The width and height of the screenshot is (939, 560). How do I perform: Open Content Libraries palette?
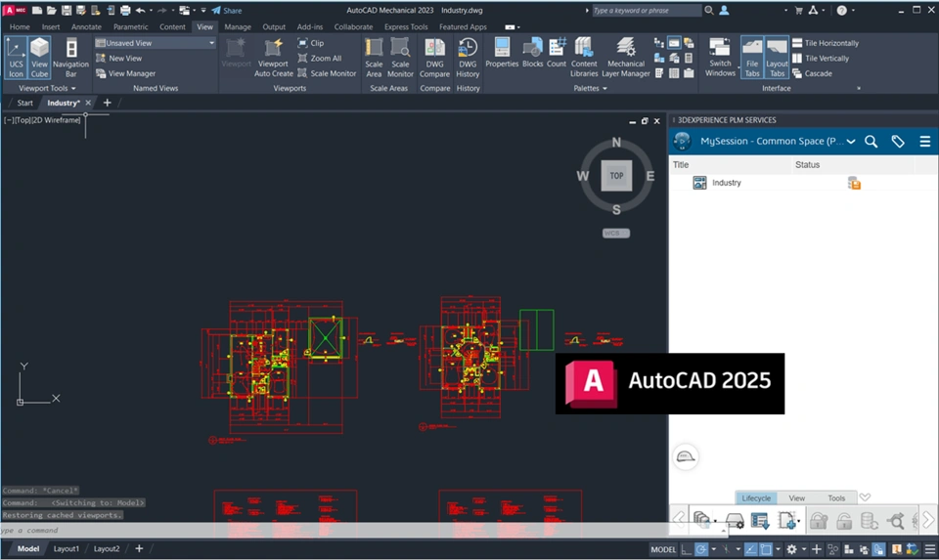(584, 58)
